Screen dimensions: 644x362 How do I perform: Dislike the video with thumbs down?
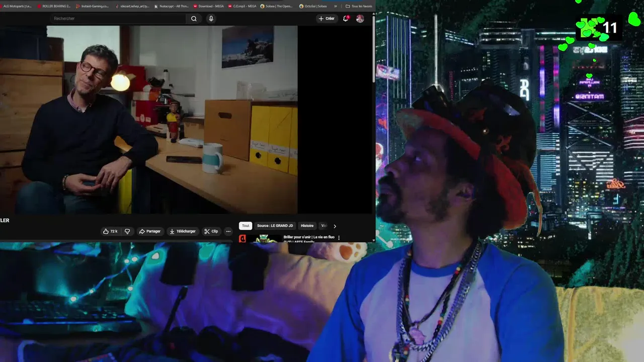[127, 231]
